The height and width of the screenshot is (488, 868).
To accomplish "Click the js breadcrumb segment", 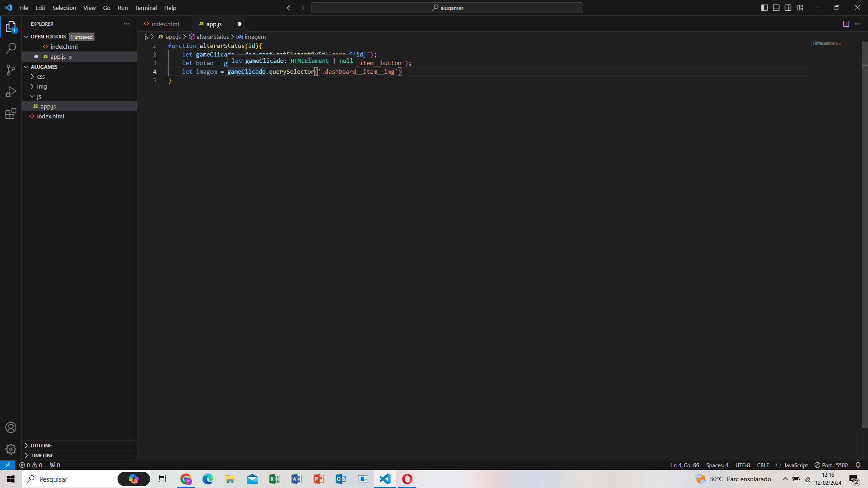I will point(146,37).
